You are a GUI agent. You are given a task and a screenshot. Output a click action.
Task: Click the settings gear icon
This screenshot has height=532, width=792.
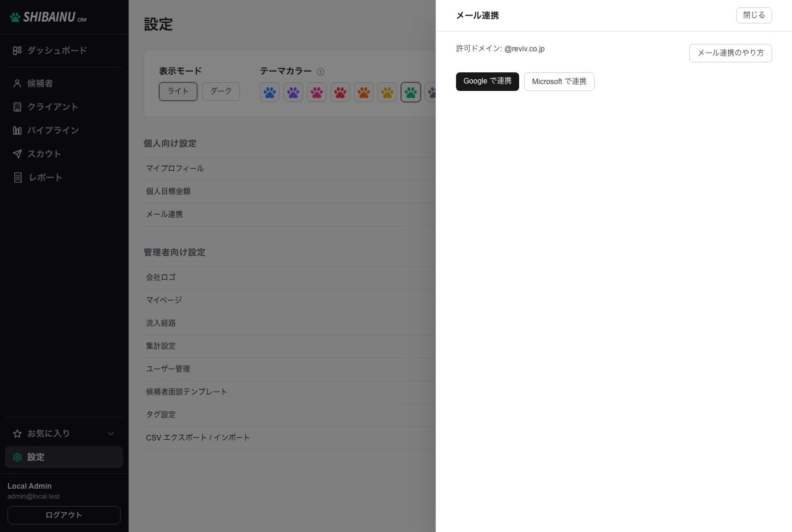17,457
